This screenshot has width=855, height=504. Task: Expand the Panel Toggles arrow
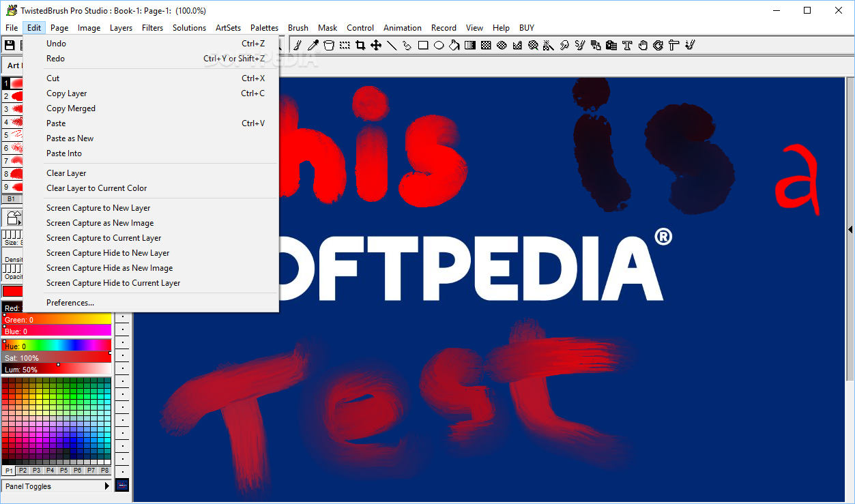pos(106,486)
